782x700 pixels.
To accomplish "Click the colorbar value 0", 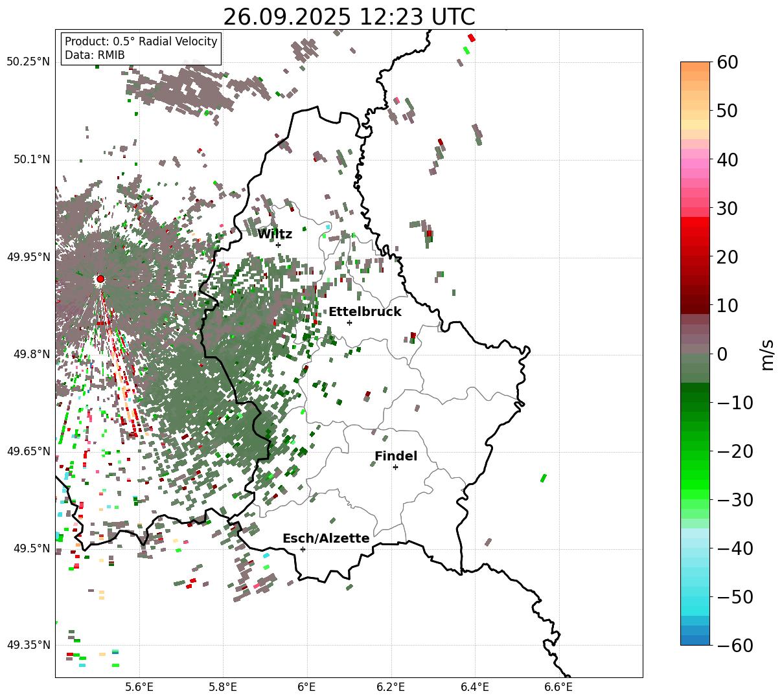I will (x=722, y=354).
